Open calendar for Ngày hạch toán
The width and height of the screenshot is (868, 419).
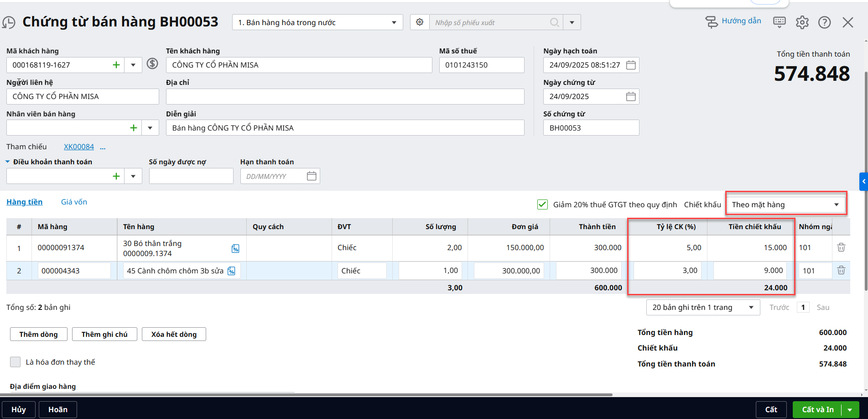pyautogui.click(x=631, y=65)
